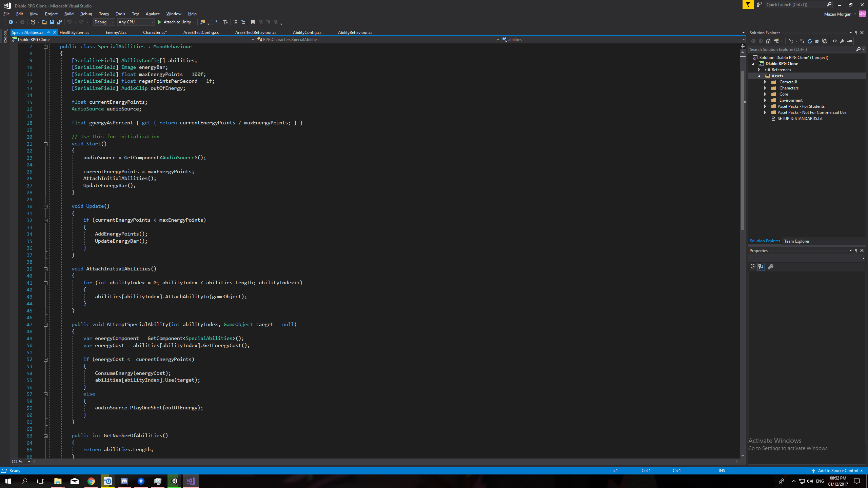
Task: Click the Save All toolbar icon
Action: (x=59, y=22)
